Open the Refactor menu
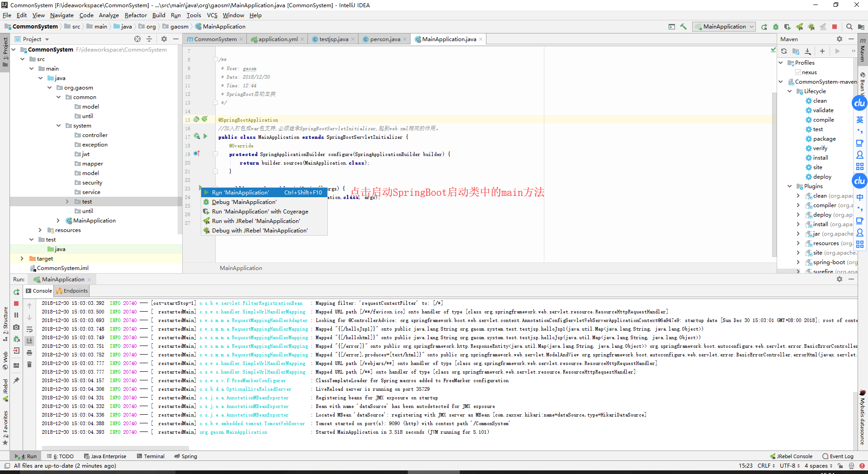Viewport: 868px width, 474px height. [136, 15]
